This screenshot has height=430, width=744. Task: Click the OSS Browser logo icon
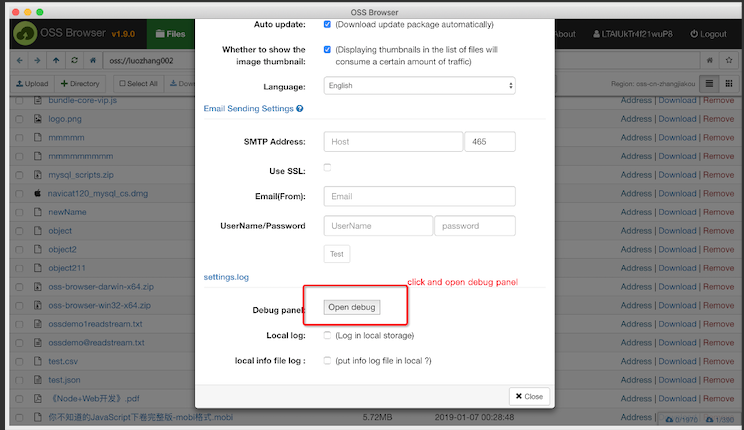(x=25, y=33)
